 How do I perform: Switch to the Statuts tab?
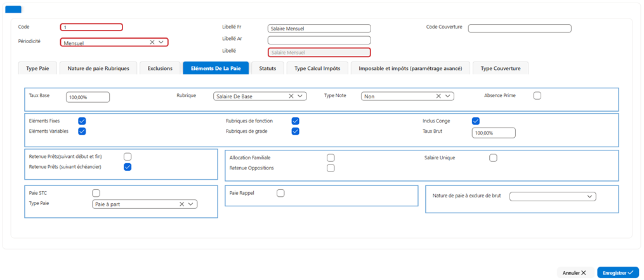(x=268, y=68)
